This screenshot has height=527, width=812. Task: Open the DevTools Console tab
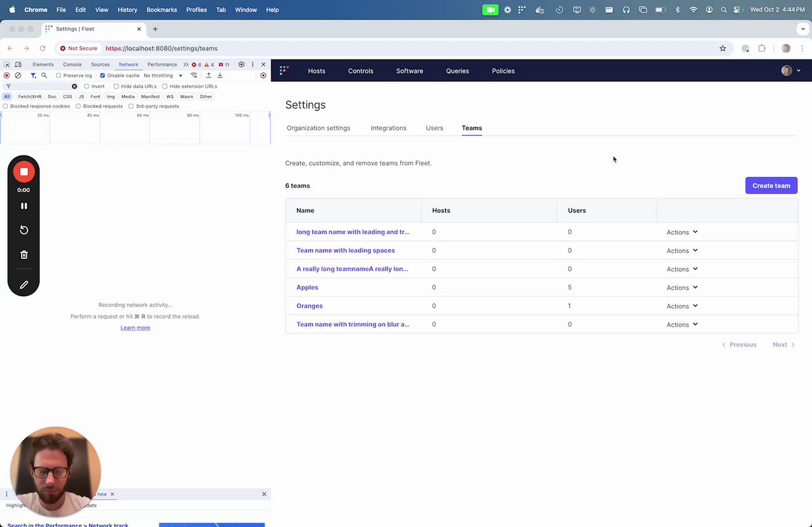tap(72, 65)
